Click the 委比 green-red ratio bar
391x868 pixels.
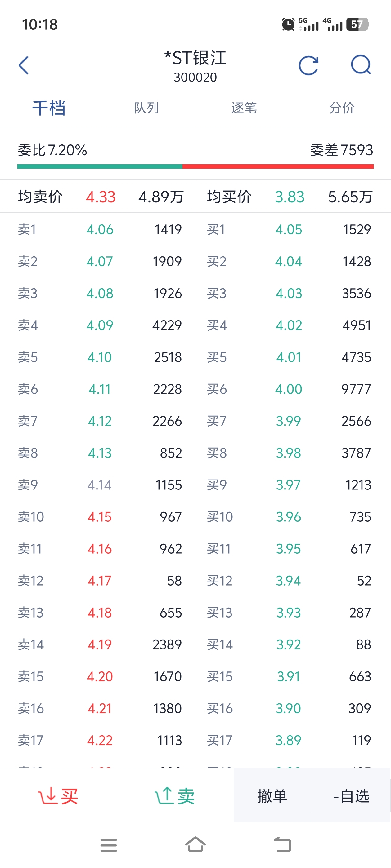[195, 166]
